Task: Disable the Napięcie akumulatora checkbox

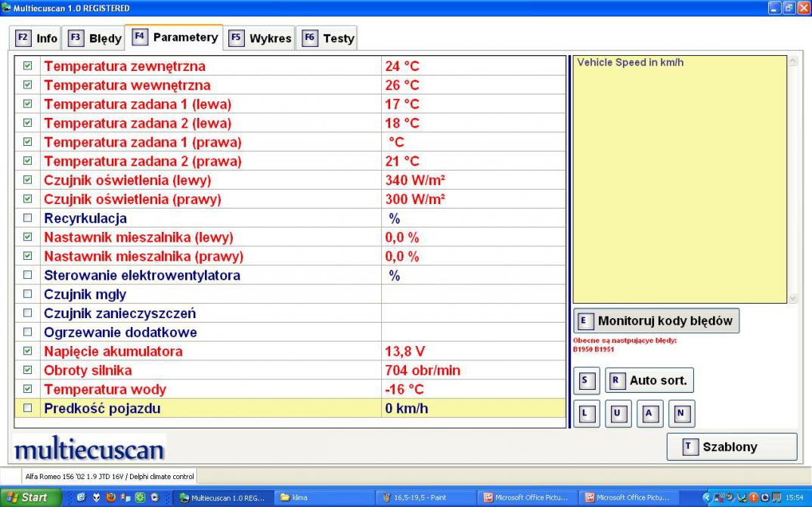Action: [x=28, y=351]
